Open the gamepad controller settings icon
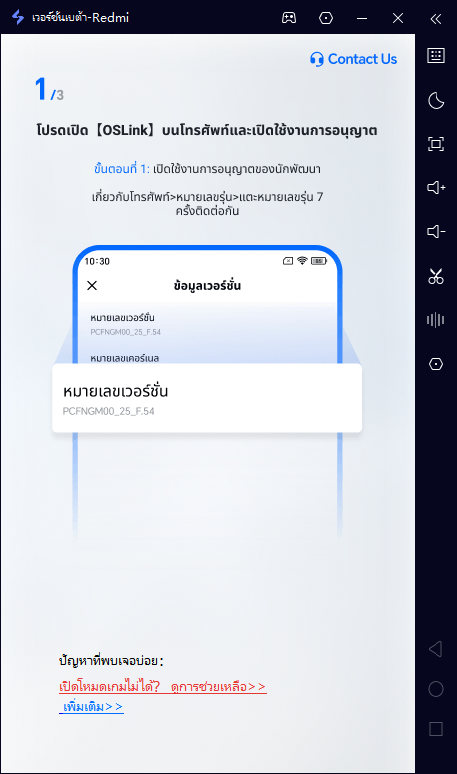 point(289,18)
